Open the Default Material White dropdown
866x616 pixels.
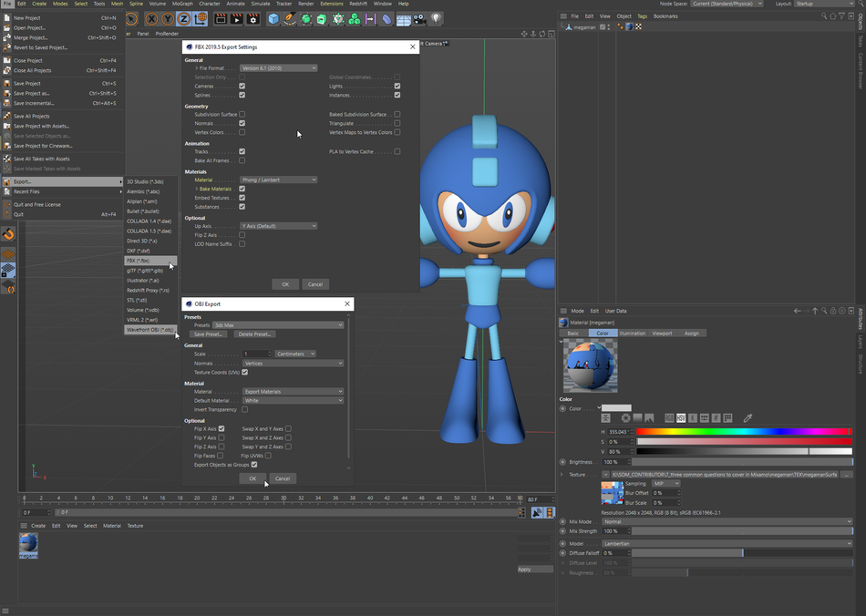click(294, 400)
